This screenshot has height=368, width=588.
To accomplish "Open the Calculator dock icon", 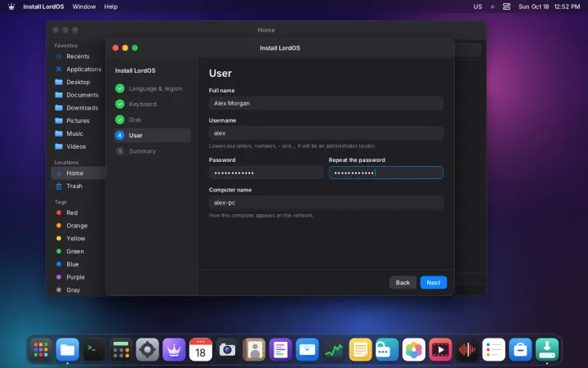I will (x=121, y=350).
